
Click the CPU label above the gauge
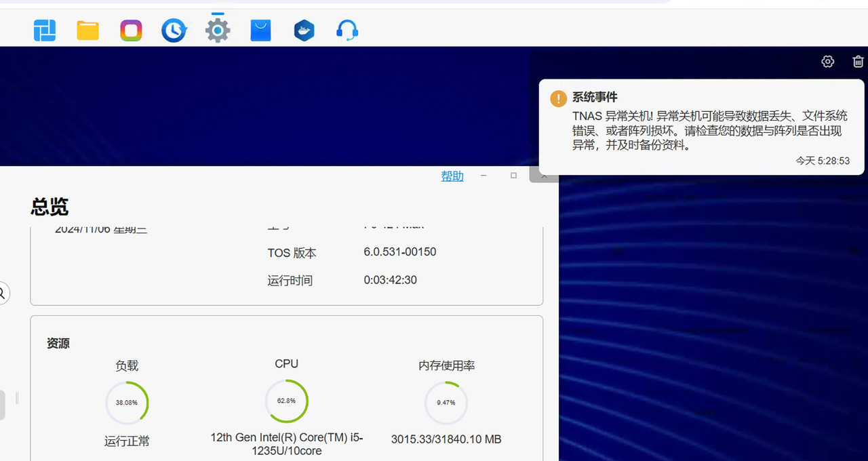pyautogui.click(x=286, y=364)
